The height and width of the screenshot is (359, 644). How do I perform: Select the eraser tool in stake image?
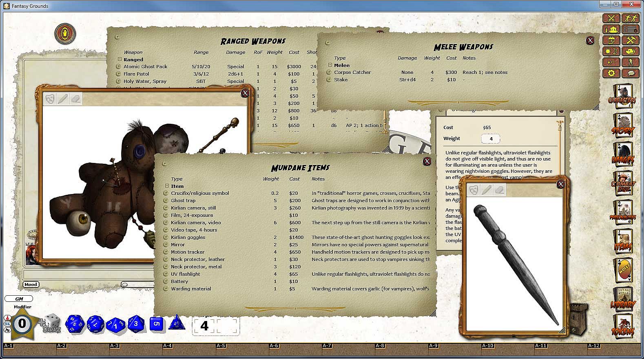point(500,190)
